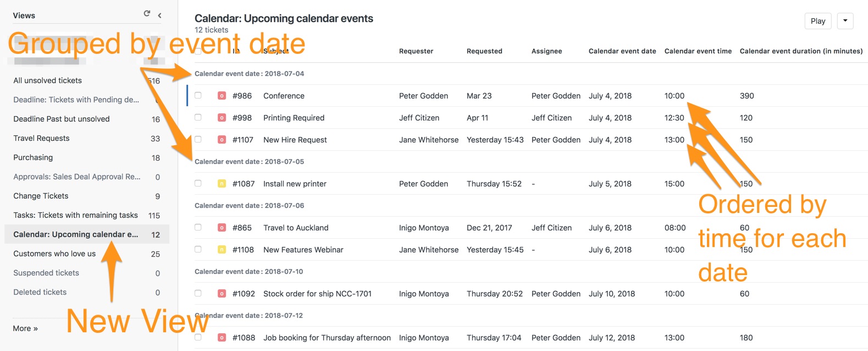
Task: Open the dropdown arrow beside Play
Action: [x=845, y=21]
